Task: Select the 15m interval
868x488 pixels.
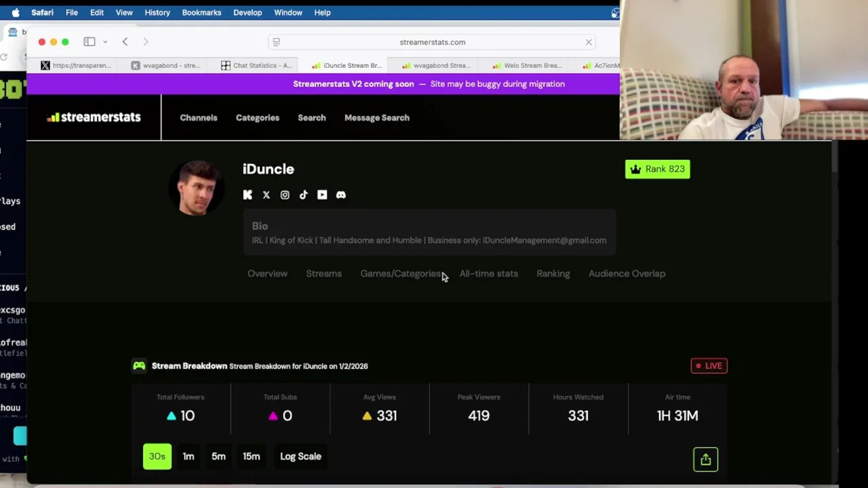Action: pos(251,456)
